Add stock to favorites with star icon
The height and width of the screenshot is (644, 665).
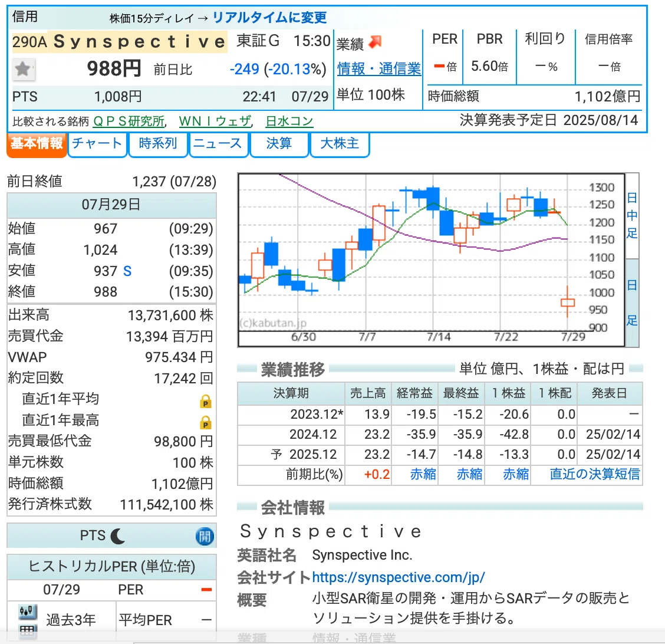tap(23, 69)
